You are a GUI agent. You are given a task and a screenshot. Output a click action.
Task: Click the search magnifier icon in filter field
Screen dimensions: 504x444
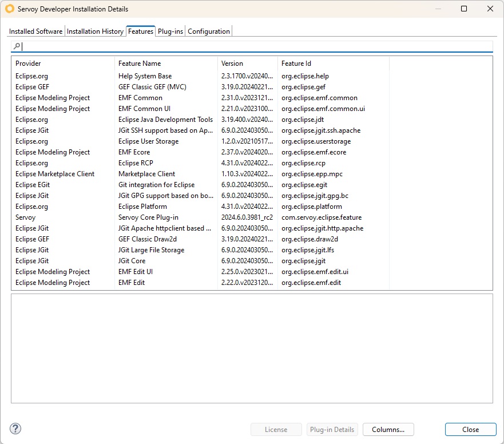click(x=17, y=46)
